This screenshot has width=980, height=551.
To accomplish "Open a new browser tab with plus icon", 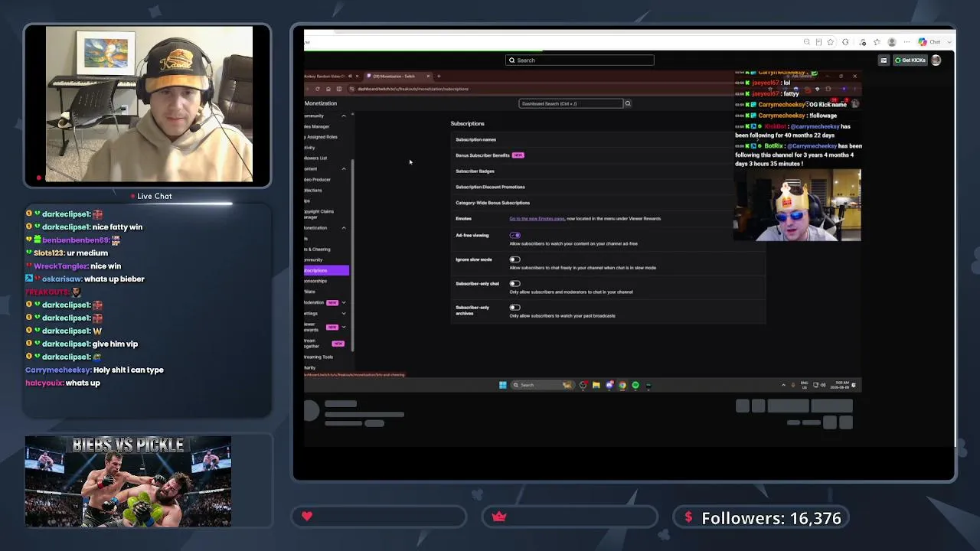I will click(439, 76).
